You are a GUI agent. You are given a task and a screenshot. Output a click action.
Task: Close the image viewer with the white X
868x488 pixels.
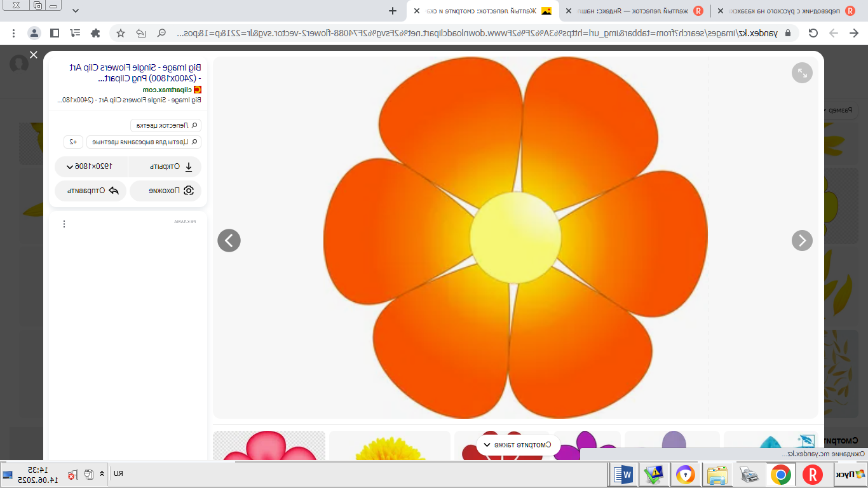click(x=34, y=55)
